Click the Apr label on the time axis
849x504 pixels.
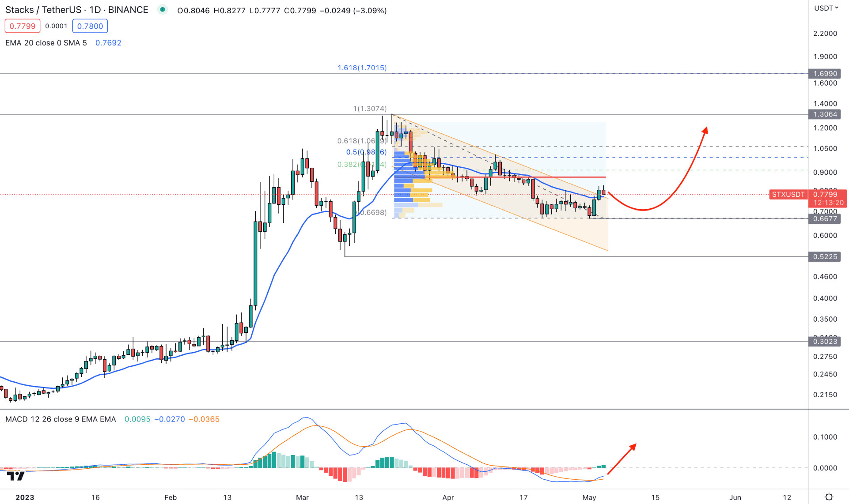point(448,497)
